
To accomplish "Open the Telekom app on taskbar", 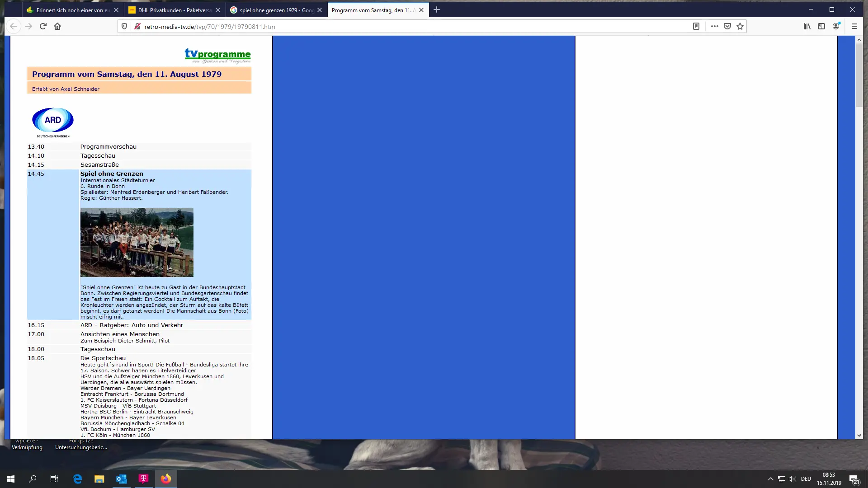I will (143, 479).
